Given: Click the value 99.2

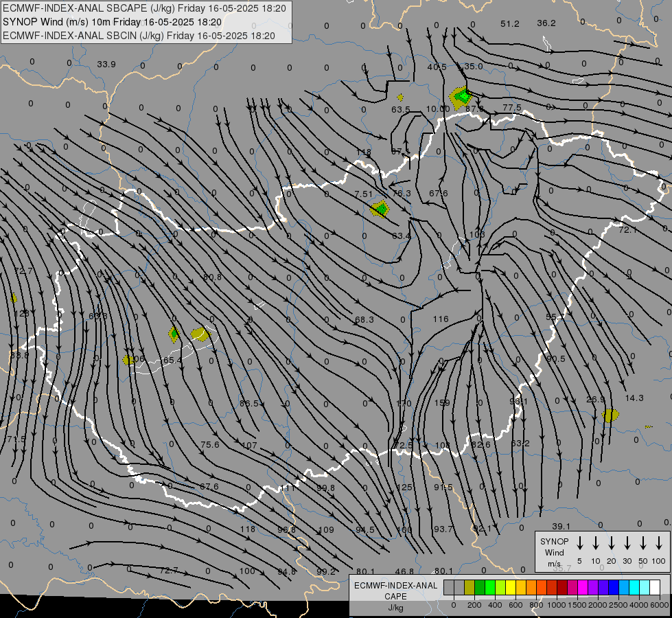Looking at the screenshot, I should coord(326,572).
